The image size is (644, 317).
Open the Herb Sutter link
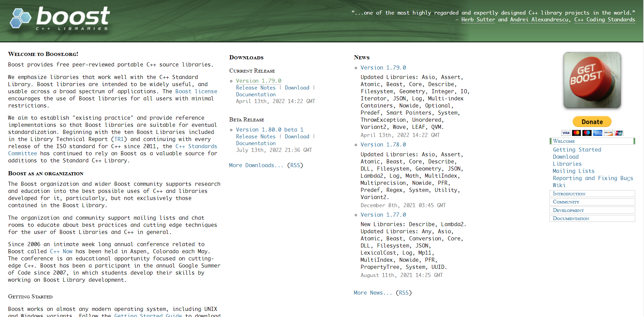pos(478,20)
